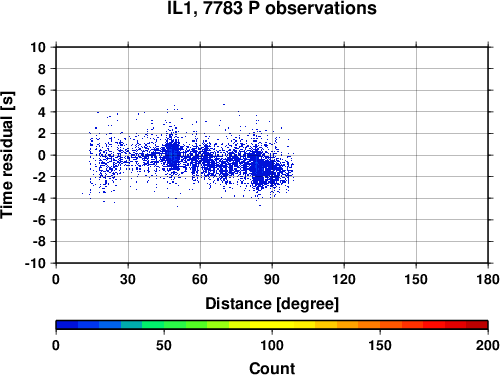Click the x-axis tick label 90

click(x=272, y=279)
